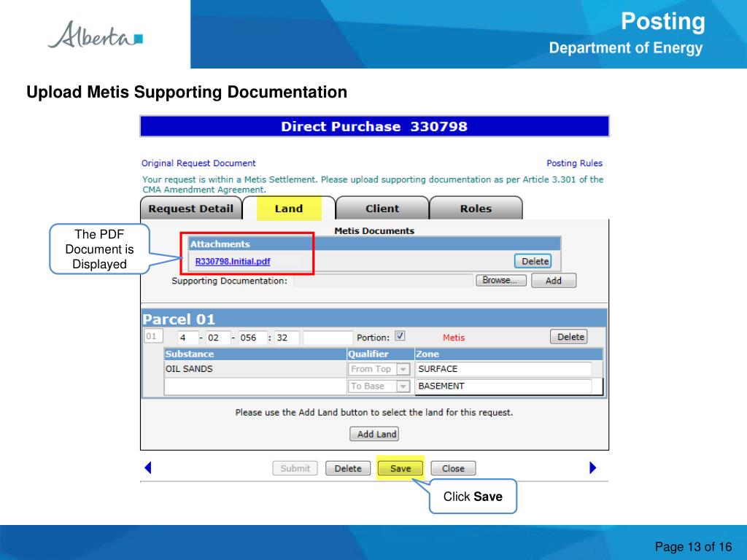Image resolution: width=747 pixels, height=560 pixels.
Task: Open the Original Request Document link
Action: pos(198,163)
